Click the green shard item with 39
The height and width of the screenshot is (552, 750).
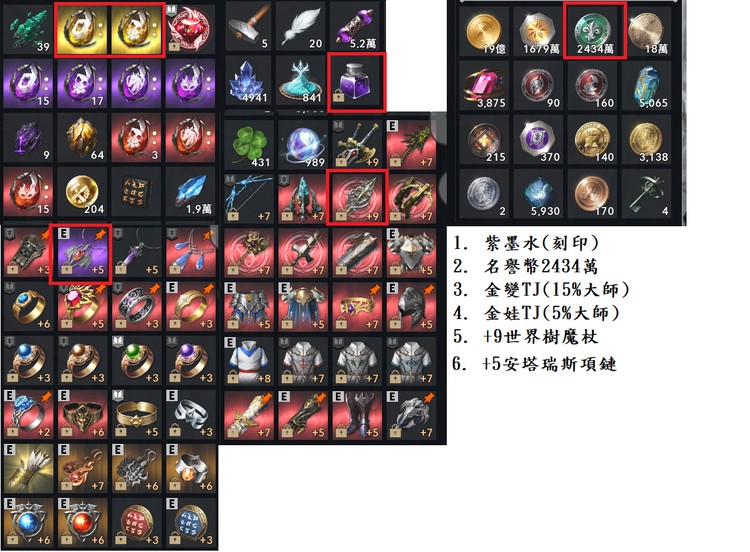[28, 28]
